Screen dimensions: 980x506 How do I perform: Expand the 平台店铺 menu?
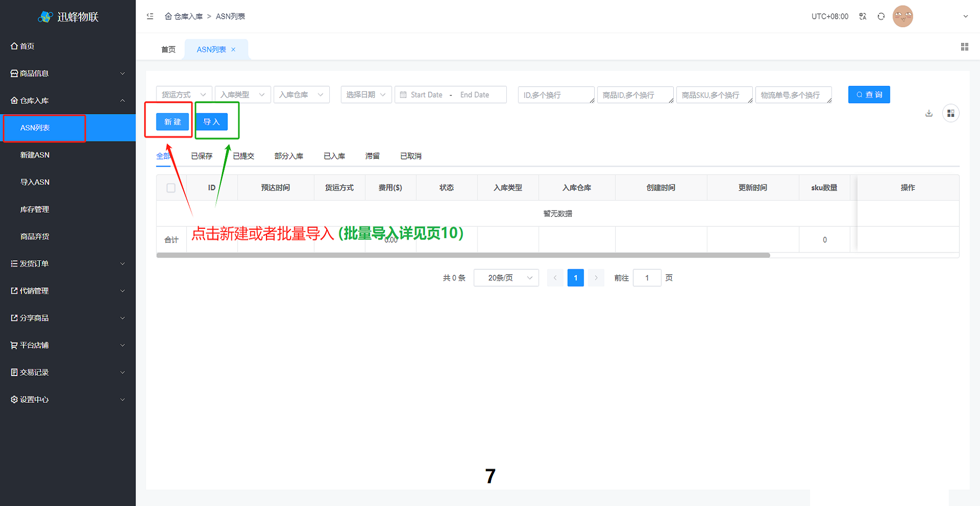[x=68, y=345]
